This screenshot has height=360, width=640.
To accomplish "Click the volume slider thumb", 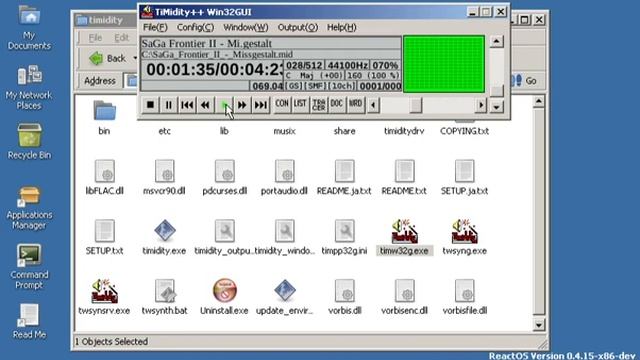I will pos(496,91).
